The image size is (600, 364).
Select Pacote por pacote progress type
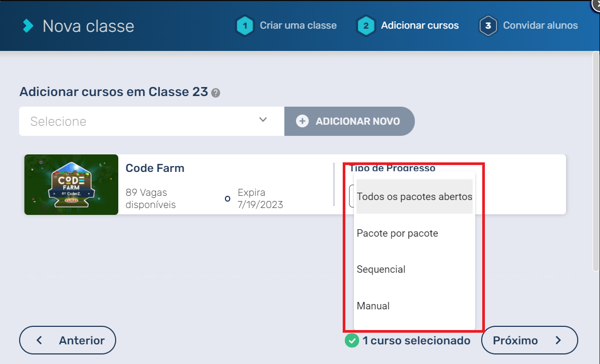[397, 233]
